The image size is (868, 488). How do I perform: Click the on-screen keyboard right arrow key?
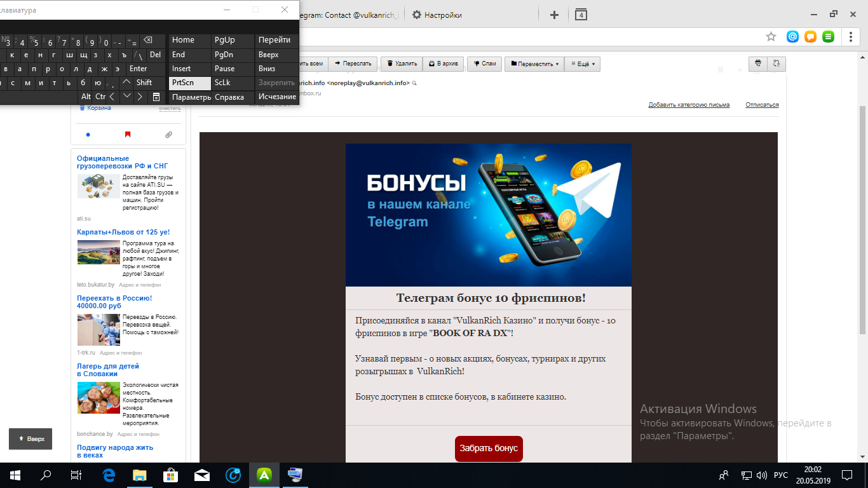click(x=140, y=97)
